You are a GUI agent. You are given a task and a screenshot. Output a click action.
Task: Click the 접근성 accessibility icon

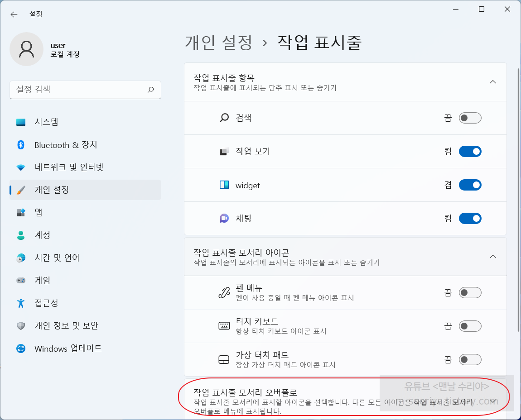[21, 303]
